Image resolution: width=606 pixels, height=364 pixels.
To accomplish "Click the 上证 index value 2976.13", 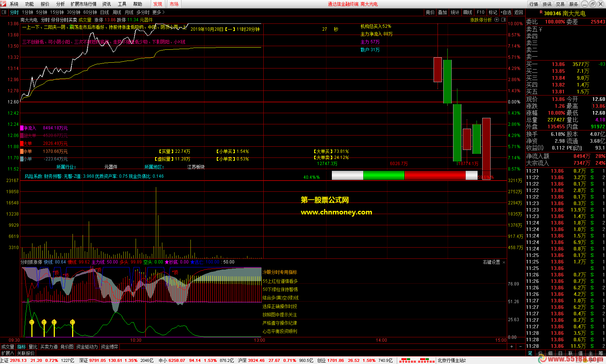I will pos(18,360).
